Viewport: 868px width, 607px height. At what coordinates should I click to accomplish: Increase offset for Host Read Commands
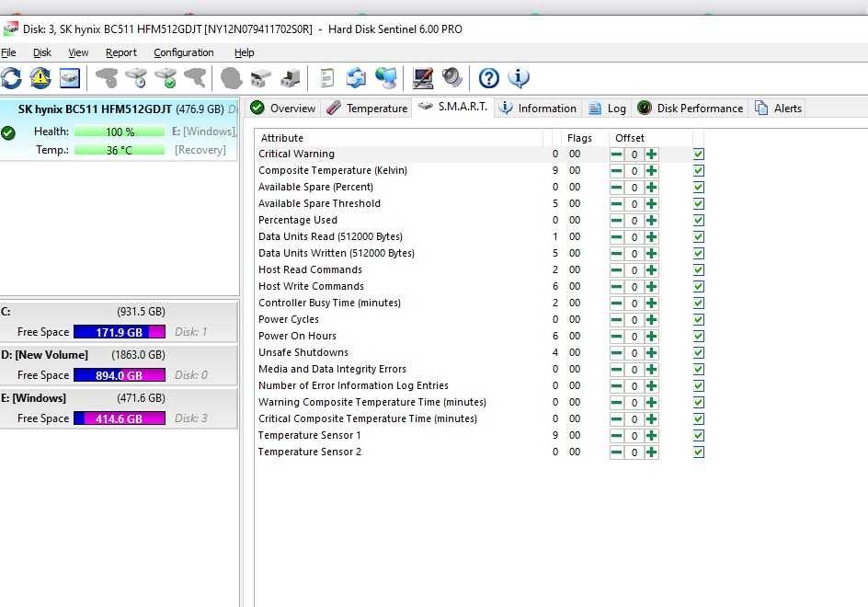click(652, 270)
